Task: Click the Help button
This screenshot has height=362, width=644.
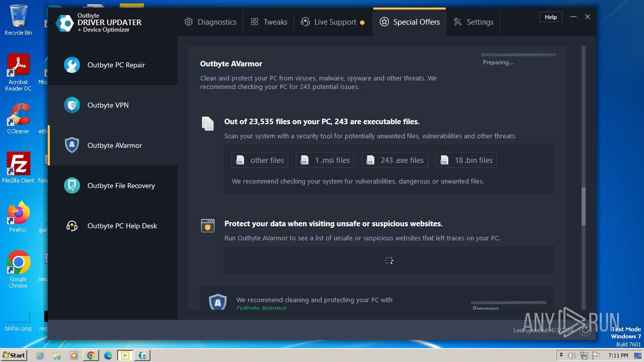Action: (551, 17)
